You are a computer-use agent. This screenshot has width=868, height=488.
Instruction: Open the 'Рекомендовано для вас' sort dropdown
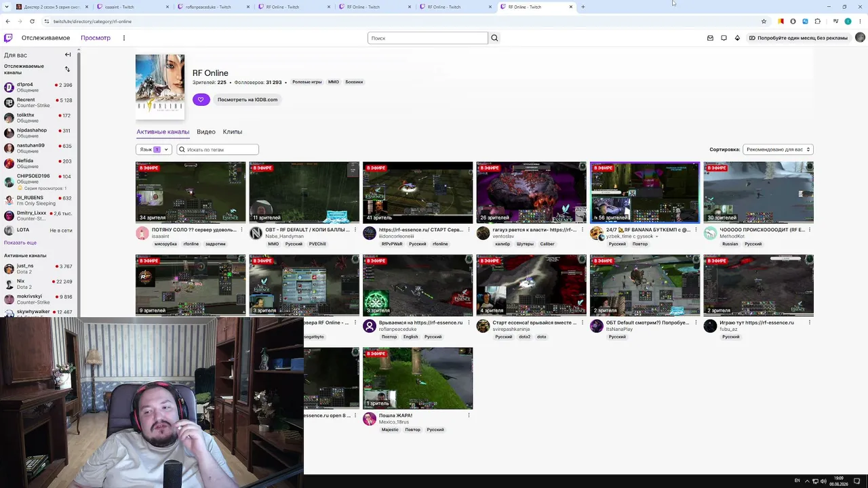point(778,149)
